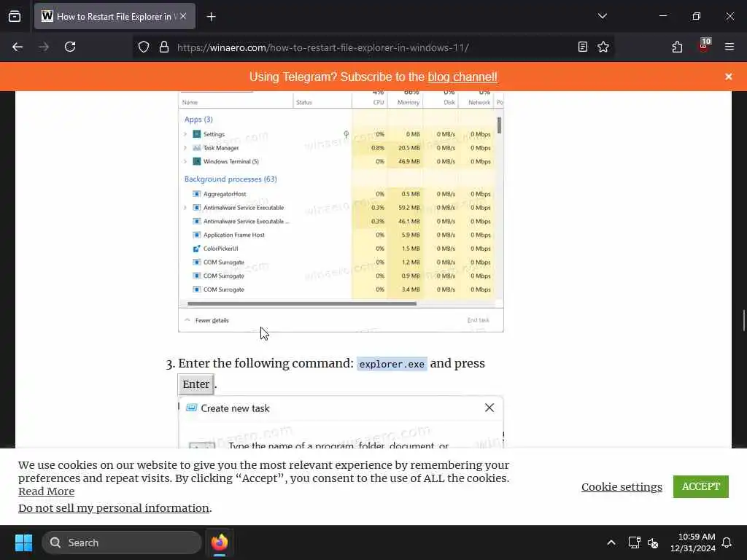Toggle Reader View for the article
Viewport: 747px width, 560px height.
(x=582, y=47)
